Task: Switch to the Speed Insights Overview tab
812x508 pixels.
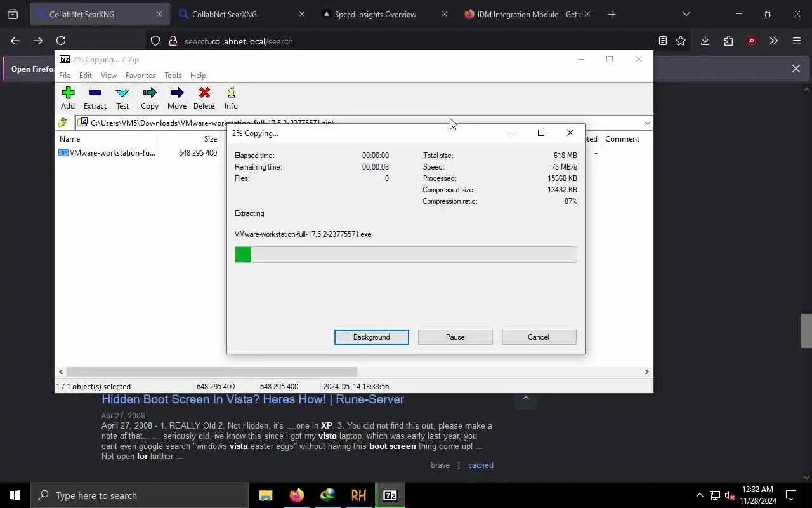Action: pyautogui.click(x=385, y=14)
